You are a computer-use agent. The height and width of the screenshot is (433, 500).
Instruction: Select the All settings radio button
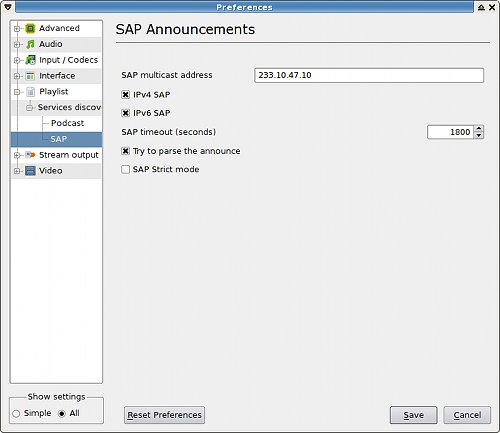pyautogui.click(x=62, y=413)
